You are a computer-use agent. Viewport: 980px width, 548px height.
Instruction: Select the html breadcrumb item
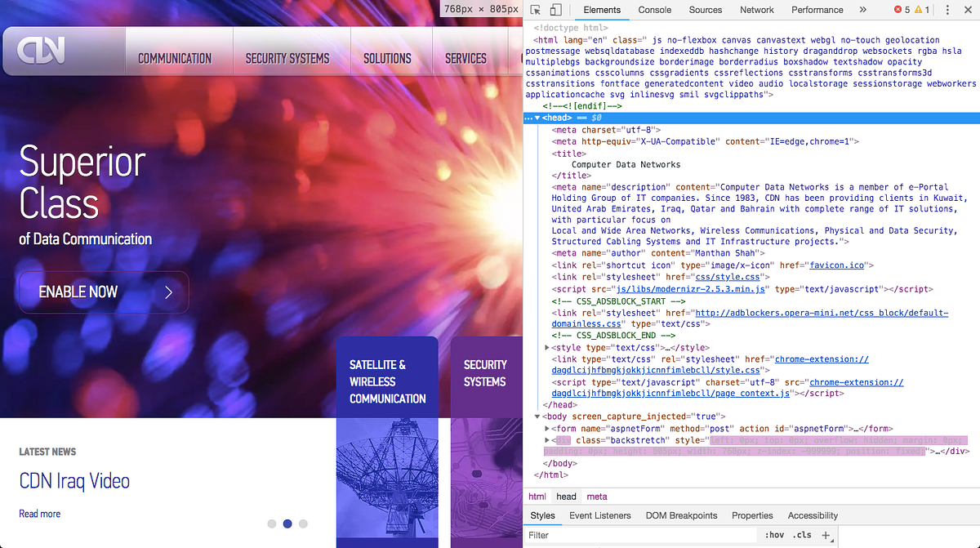537,496
